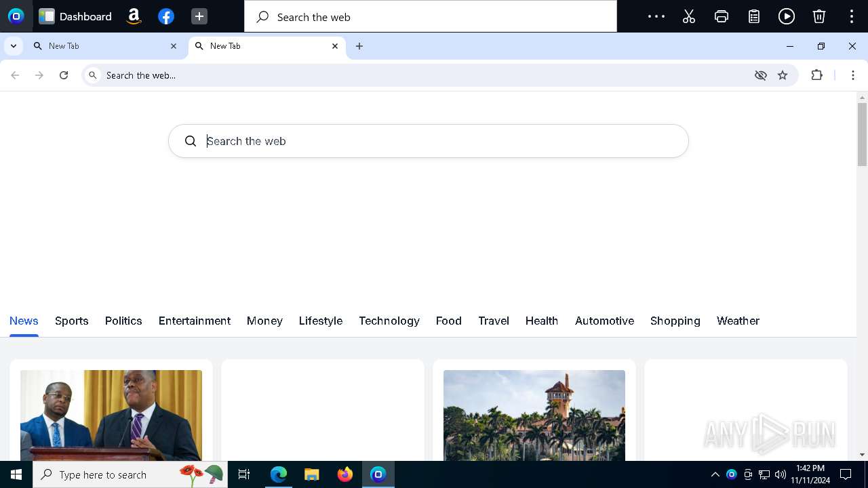Screen dimensions: 868x488
Task: Select the Entertainment category tab
Action: click(195, 321)
